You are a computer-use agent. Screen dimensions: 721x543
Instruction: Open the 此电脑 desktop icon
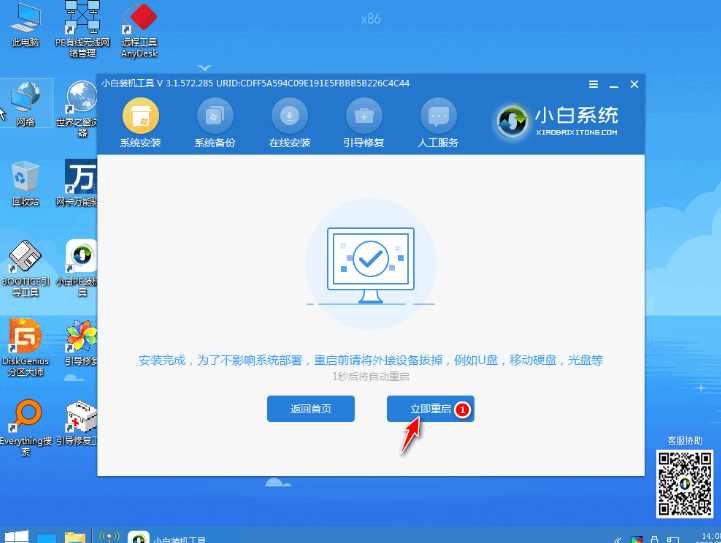[x=25, y=26]
